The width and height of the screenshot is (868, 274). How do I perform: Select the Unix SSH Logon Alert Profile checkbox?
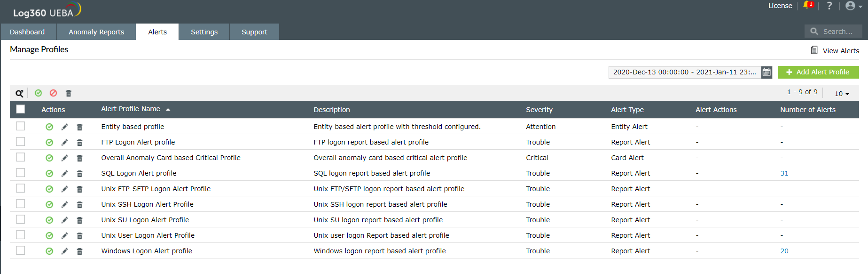click(21, 204)
